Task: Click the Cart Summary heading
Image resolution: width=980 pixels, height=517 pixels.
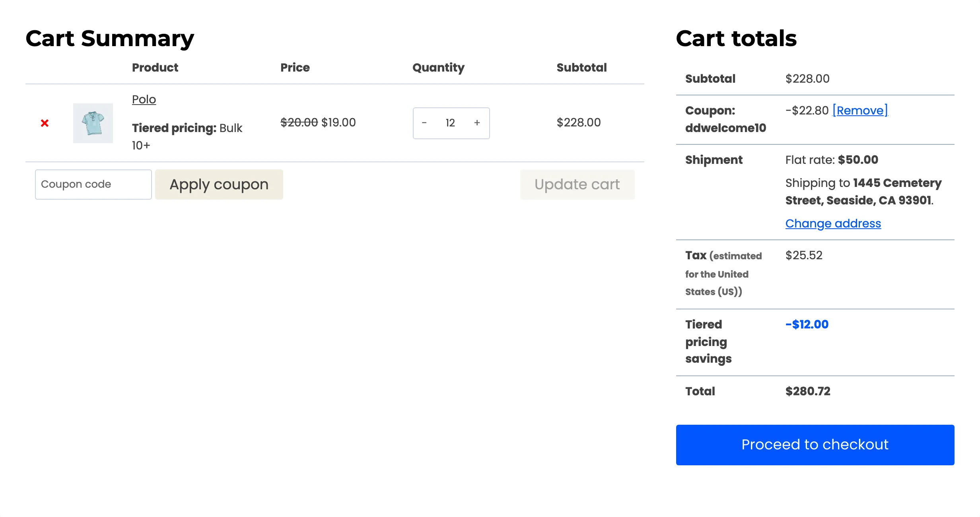Action: 110,39
